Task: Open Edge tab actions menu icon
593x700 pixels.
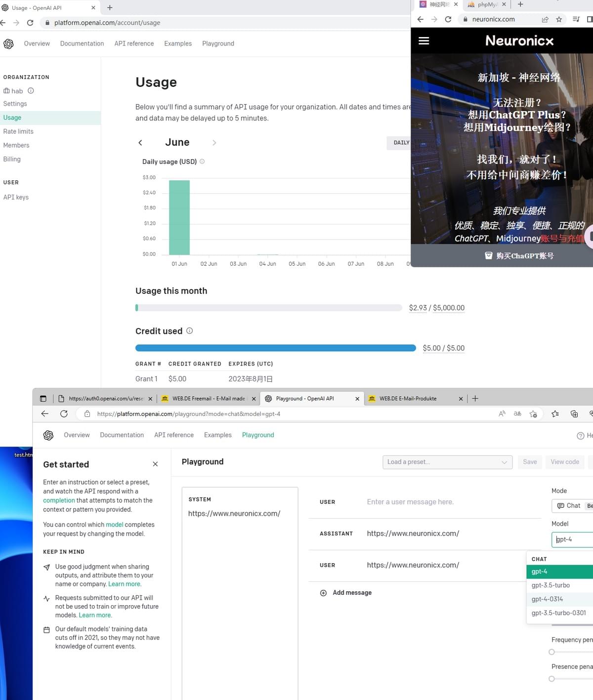Action: [43, 399]
